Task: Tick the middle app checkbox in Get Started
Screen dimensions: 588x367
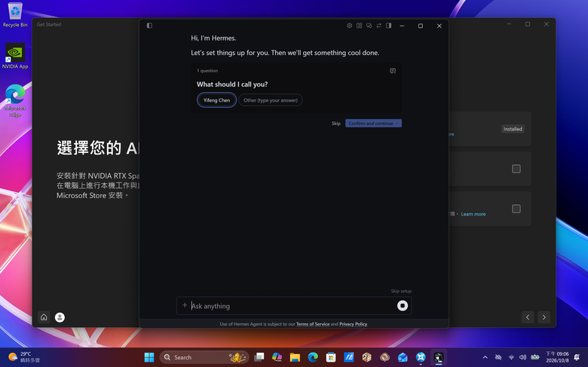Action: [516, 169]
